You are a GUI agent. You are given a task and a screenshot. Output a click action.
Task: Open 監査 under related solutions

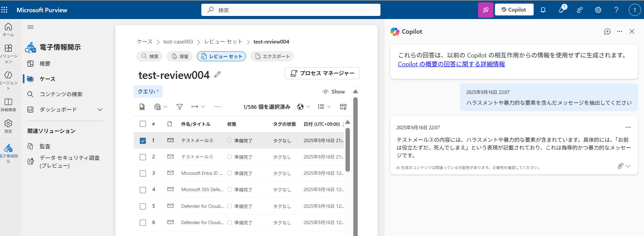pyautogui.click(x=45, y=146)
